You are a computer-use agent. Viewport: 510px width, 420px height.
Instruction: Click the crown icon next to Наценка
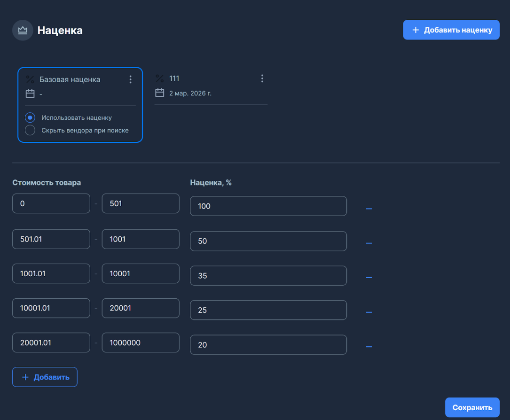coord(23,31)
